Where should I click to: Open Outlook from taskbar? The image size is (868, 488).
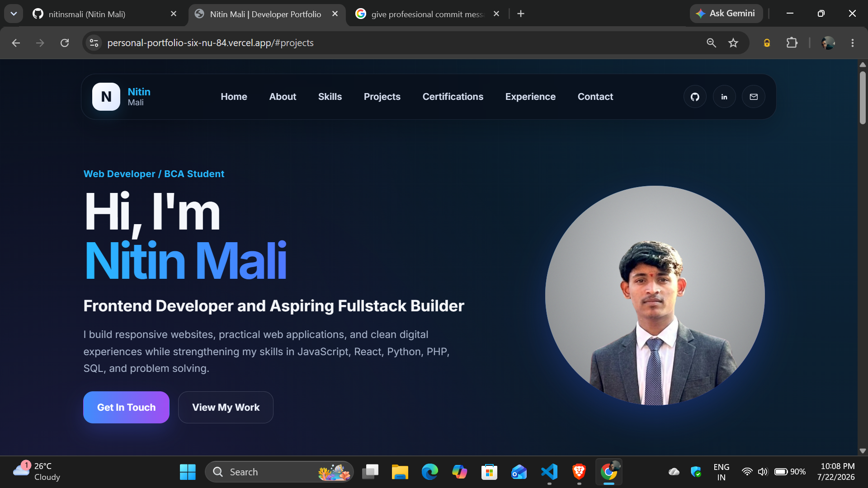pyautogui.click(x=519, y=472)
